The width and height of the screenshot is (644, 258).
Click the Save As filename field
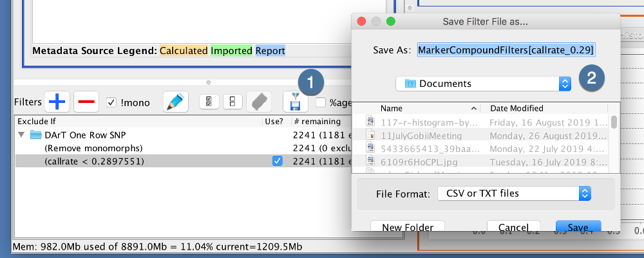(x=507, y=50)
